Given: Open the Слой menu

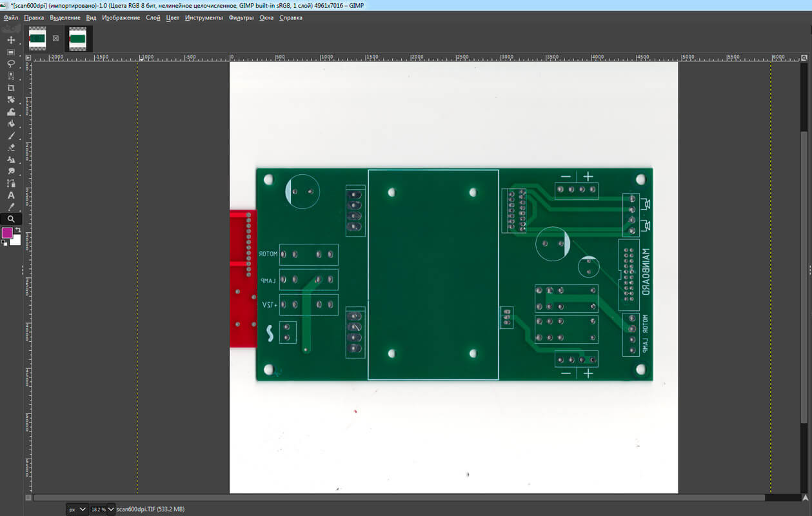Looking at the screenshot, I should (x=153, y=18).
